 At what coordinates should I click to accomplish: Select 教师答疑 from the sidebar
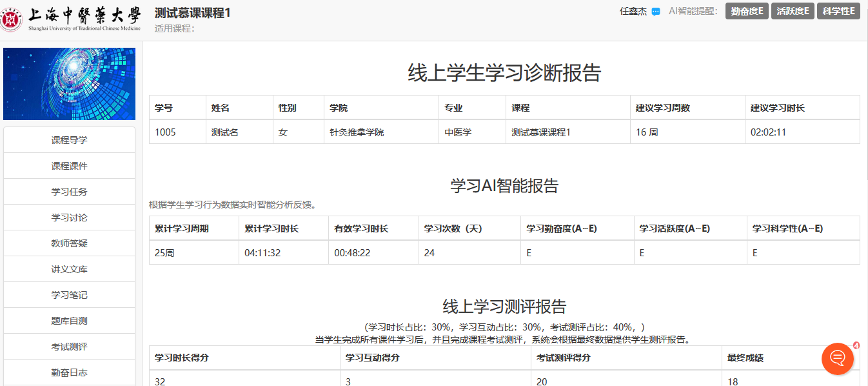pyautogui.click(x=70, y=243)
